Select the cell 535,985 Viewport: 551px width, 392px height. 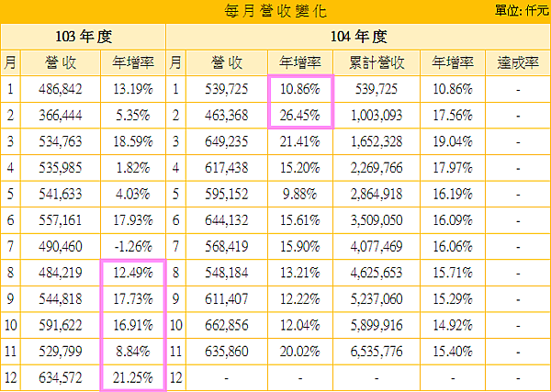click(x=61, y=168)
